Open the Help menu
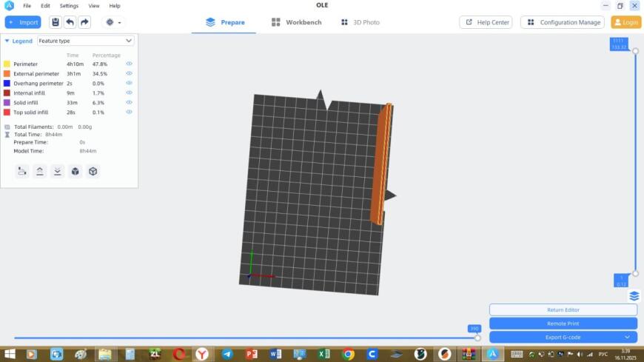 tap(115, 6)
